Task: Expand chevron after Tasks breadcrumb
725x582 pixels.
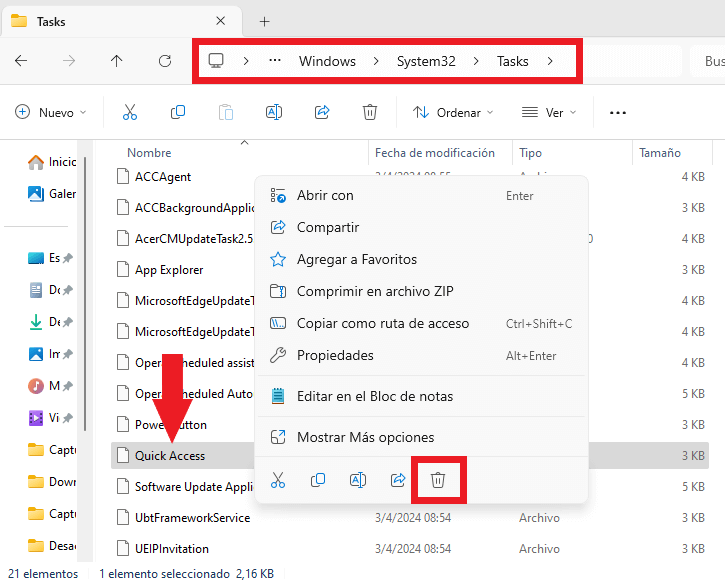Action: coord(550,61)
